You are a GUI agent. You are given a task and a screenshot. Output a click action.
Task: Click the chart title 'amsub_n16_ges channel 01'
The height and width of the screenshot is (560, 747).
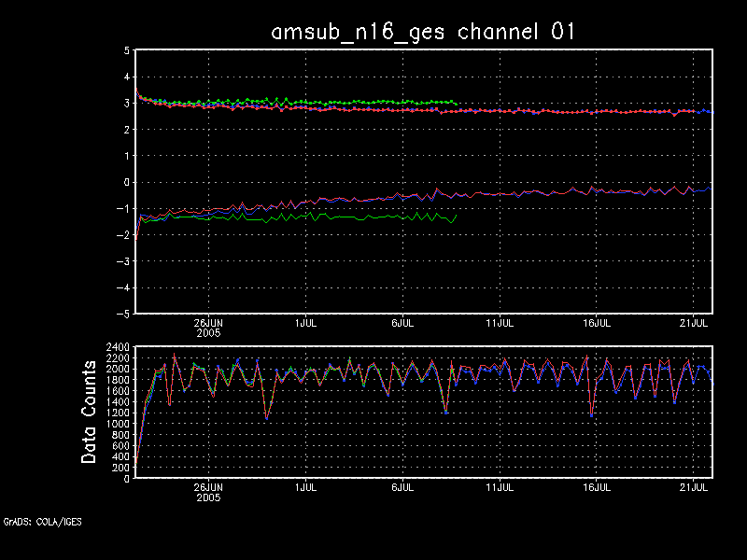423,31
